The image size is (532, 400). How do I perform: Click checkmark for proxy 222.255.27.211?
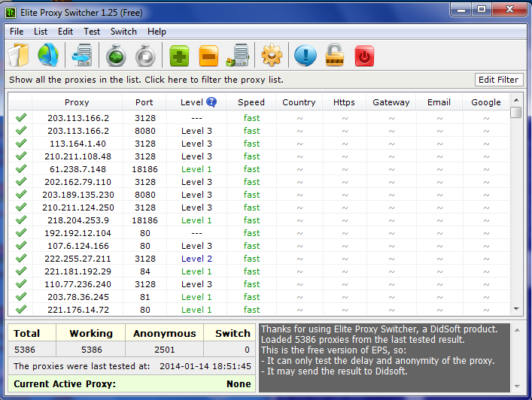tap(21, 259)
